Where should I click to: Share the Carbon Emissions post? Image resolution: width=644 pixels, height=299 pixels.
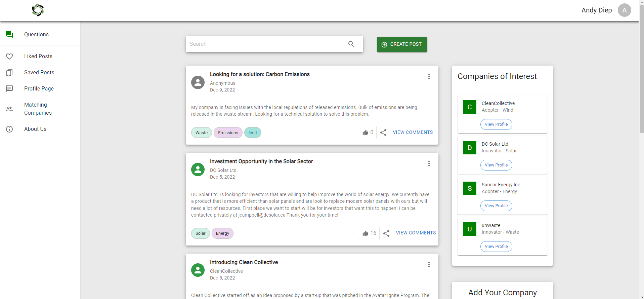383,133
